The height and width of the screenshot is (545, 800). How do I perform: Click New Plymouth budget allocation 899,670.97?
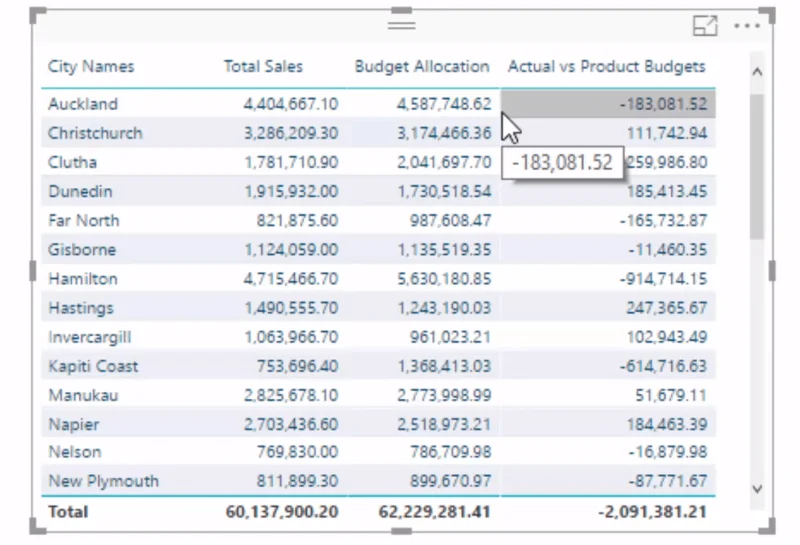click(x=451, y=481)
